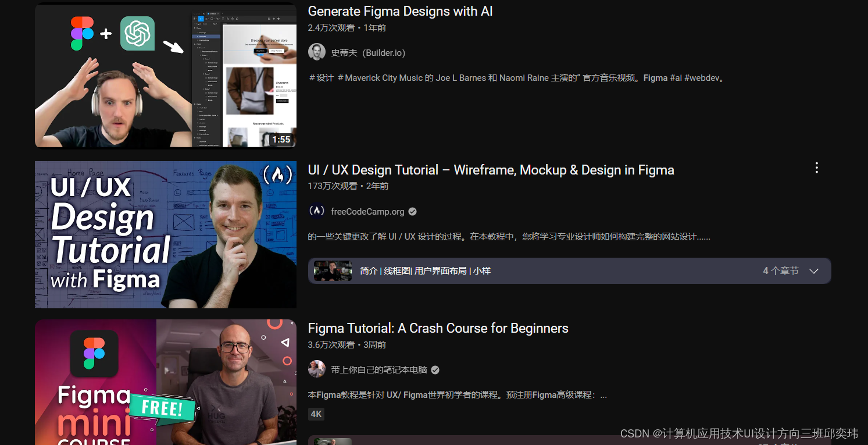Click the verified badge beside 带上你自己的笔记本电脑
Image resolution: width=868 pixels, height=445 pixels.
pos(435,370)
